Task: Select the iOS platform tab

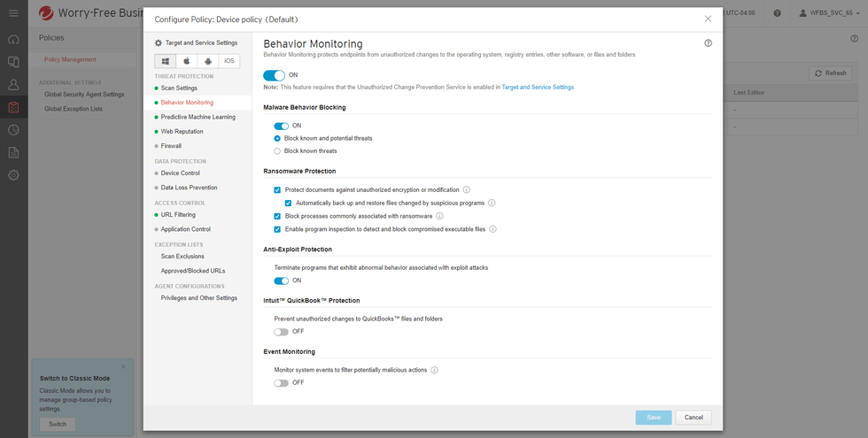Action: (229, 61)
